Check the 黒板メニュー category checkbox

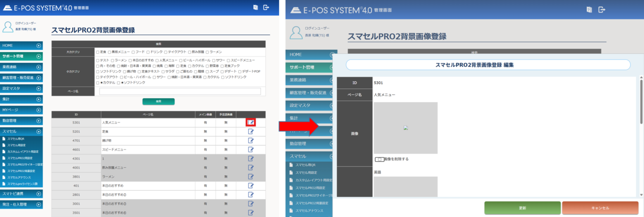(109, 52)
